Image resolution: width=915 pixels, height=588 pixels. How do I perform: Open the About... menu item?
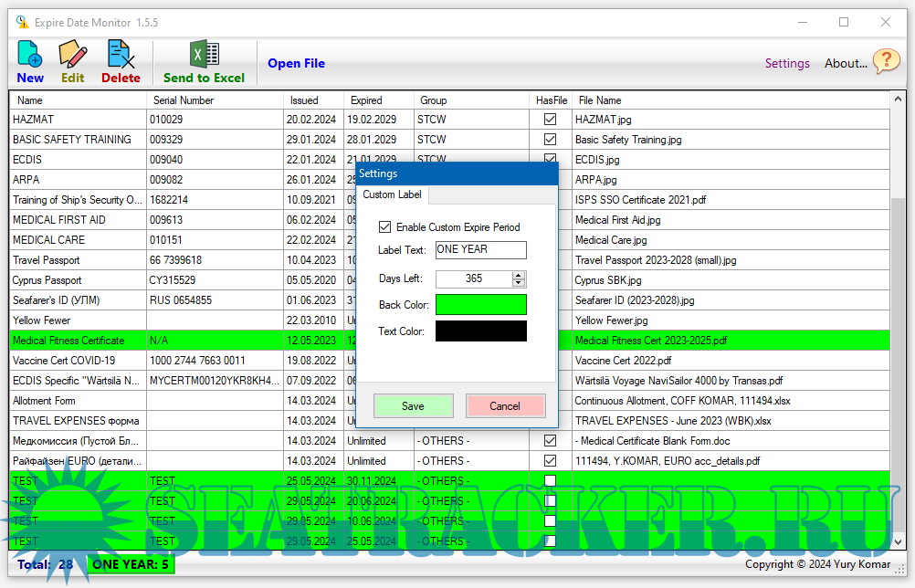click(845, 63)
